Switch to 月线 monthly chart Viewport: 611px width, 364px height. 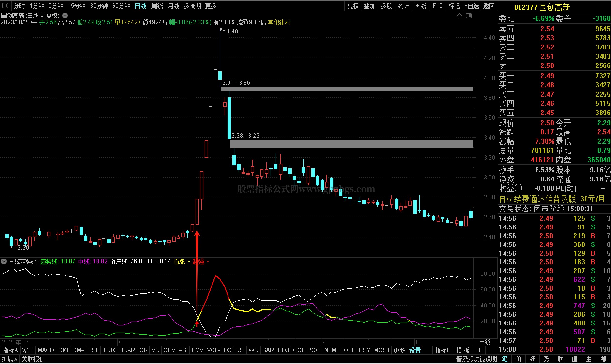[x=173, y=6]
